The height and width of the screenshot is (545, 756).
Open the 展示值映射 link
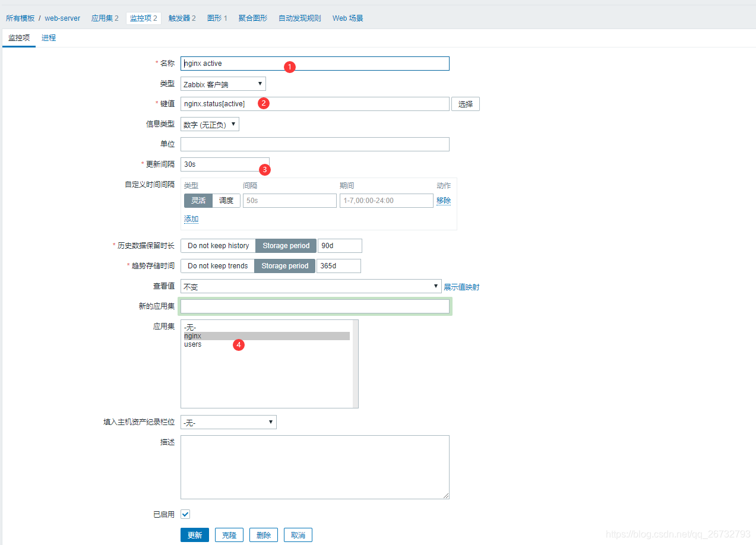pyautogui.click(x=461, y=287)
